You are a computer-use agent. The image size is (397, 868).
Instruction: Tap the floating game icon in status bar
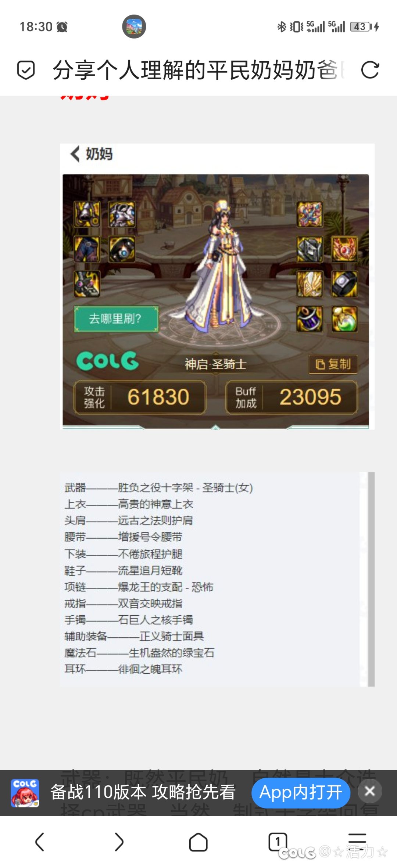click(134, 26)
